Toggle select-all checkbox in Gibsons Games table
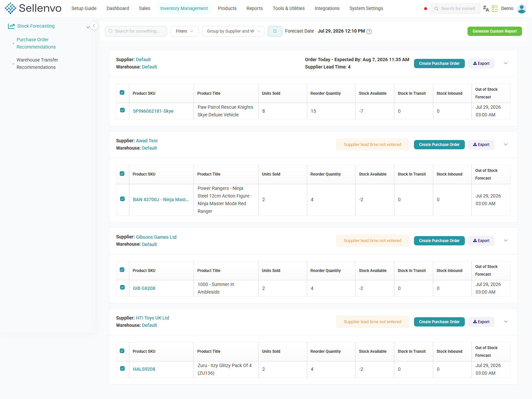The image size is (532, 399). tap(122, 270)
